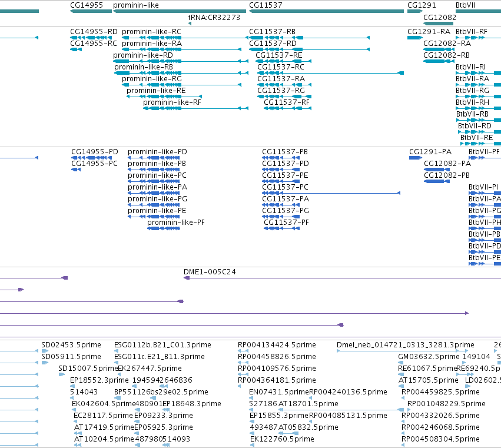Select the CG11537 gene bar
This screenshot has width=501, height=448.
(326, 11)
